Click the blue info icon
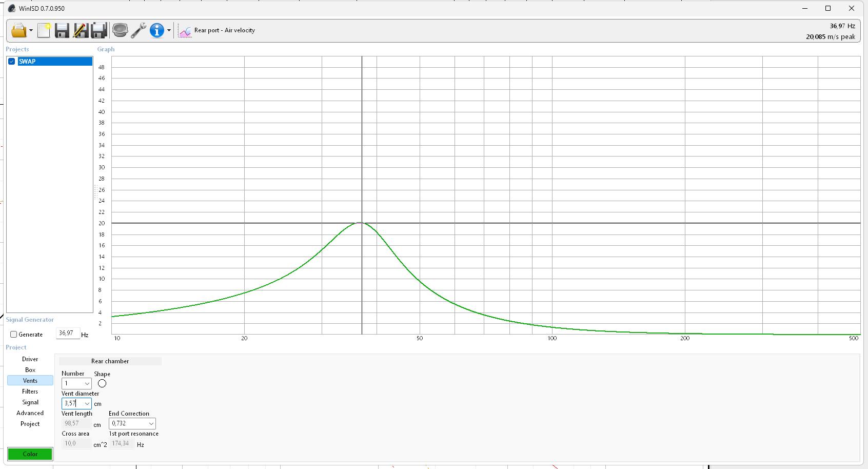Screen dimensions: 868x469 [156, 31]
